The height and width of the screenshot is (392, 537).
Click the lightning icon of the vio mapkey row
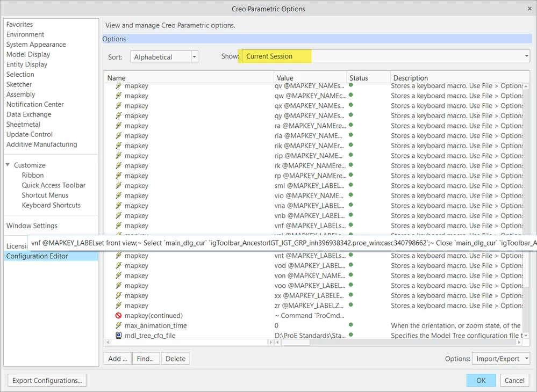(118, 195)
